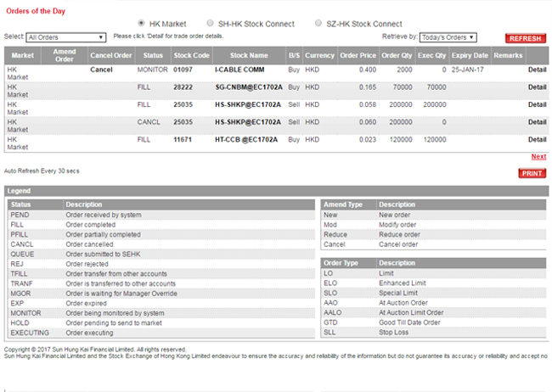Go to the Next page of orders
Viewport: 552px width, 392px height.
click(x=538, y=157)
